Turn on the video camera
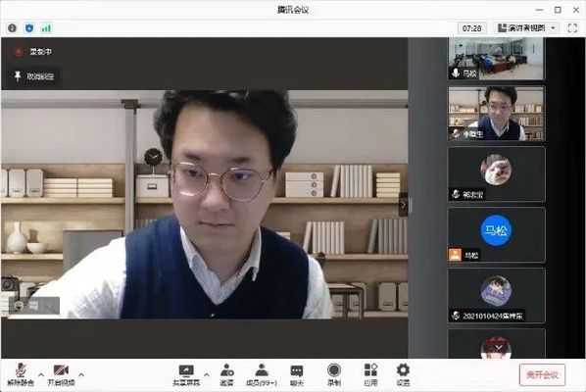Screen dimensions: 586x392 click(x=61, y=374)
